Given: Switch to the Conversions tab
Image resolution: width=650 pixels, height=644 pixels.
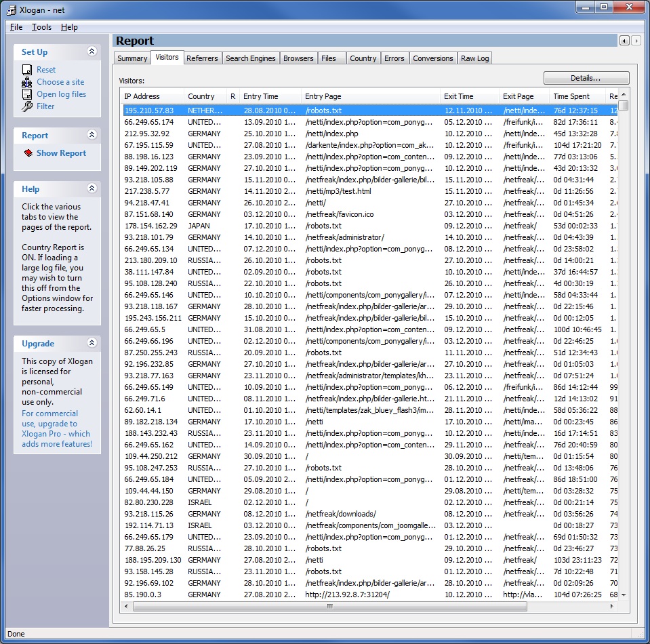Looking at the screenshot, I should (433, 58).
